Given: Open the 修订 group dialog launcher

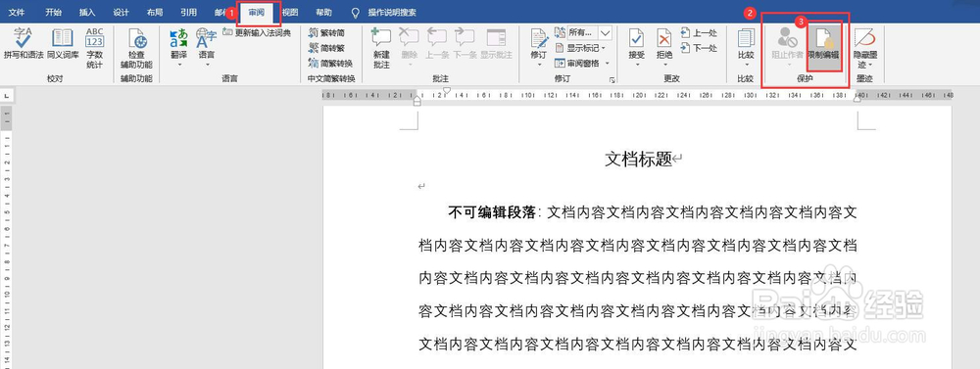Looking at the screenshot, I should coord(612,80).
